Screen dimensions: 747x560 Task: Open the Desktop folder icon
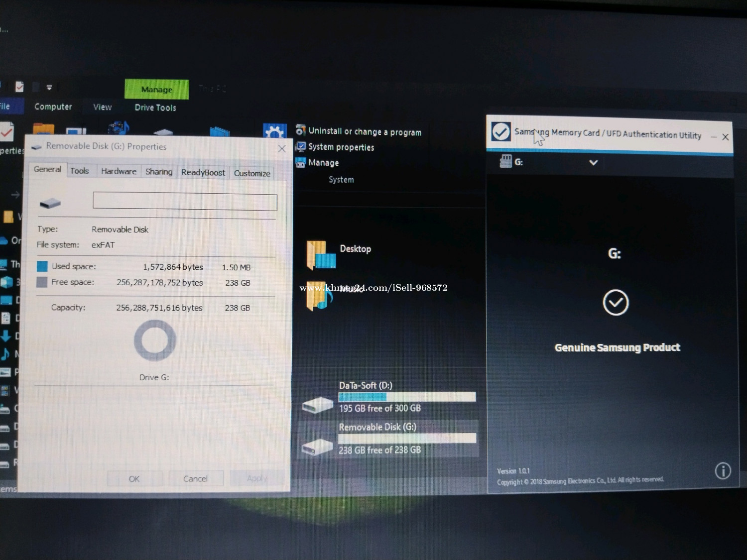[321, 255]
